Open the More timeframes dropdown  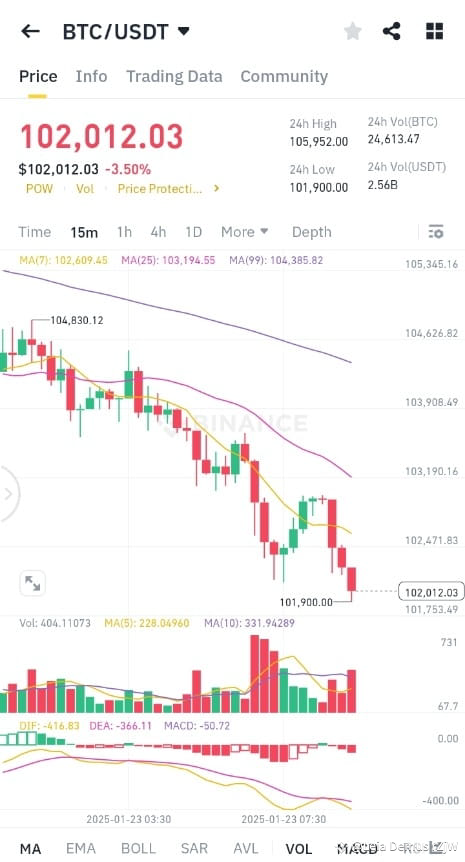(x=245, y=232)
